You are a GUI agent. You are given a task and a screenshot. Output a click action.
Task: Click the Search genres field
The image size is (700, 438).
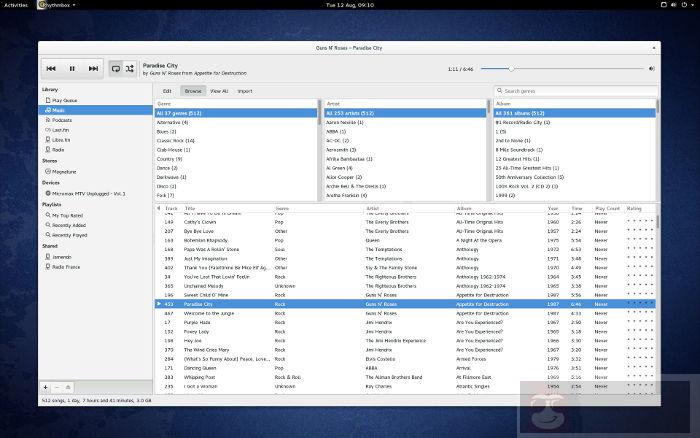pos(576,91)
